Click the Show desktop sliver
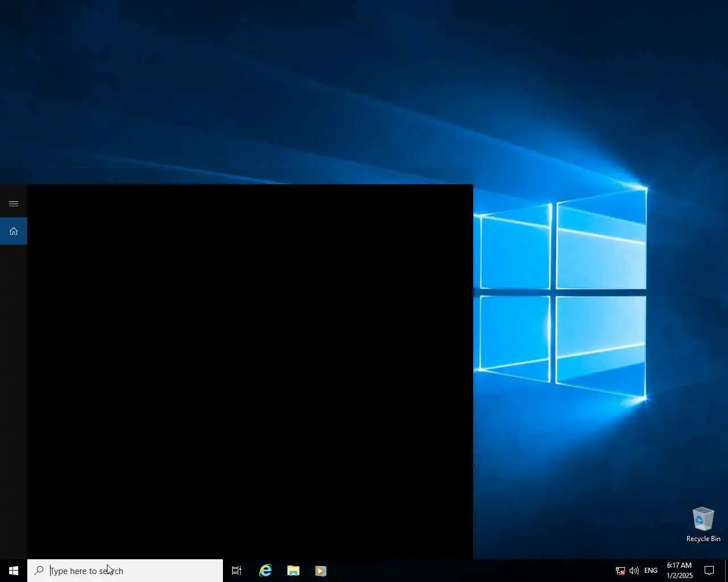The height and width of the screenshot is (582, 728). coord(726,571)
